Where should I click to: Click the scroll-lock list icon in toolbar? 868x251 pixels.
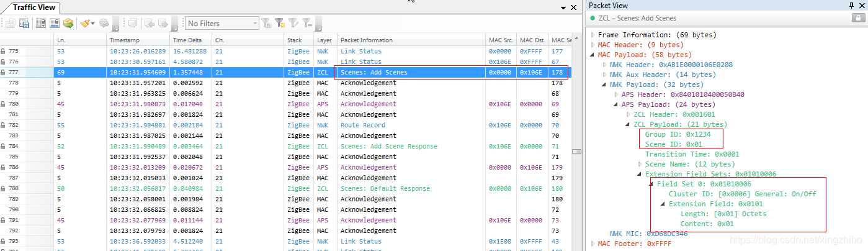(x=41, y=24)
